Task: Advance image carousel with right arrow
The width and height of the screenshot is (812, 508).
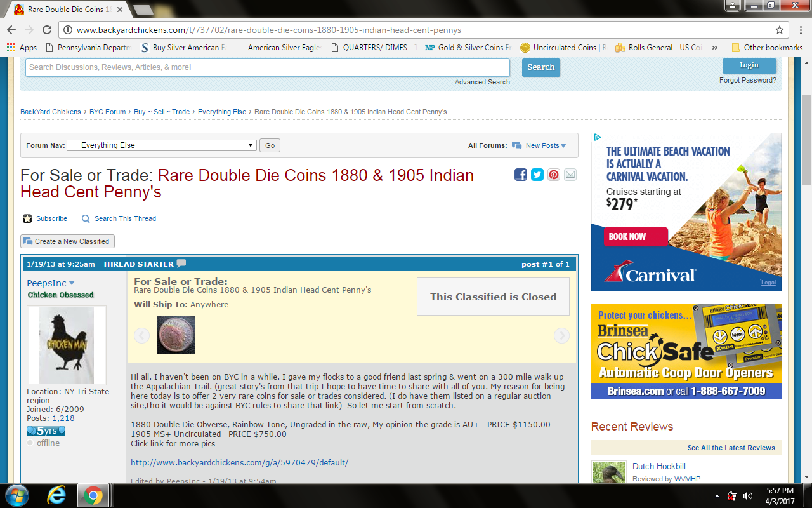Action: (x=561, y=336)
